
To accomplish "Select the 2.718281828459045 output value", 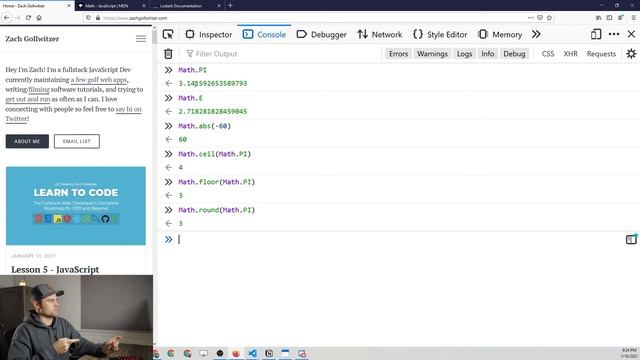I will 213,111.
